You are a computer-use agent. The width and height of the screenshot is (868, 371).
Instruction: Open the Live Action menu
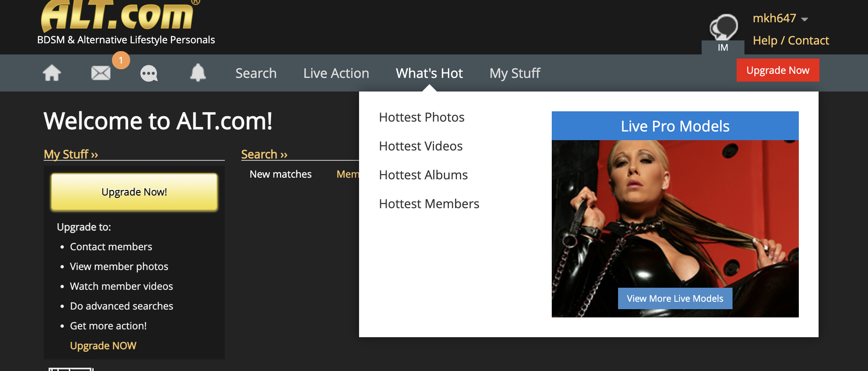[x=336, y=73]
